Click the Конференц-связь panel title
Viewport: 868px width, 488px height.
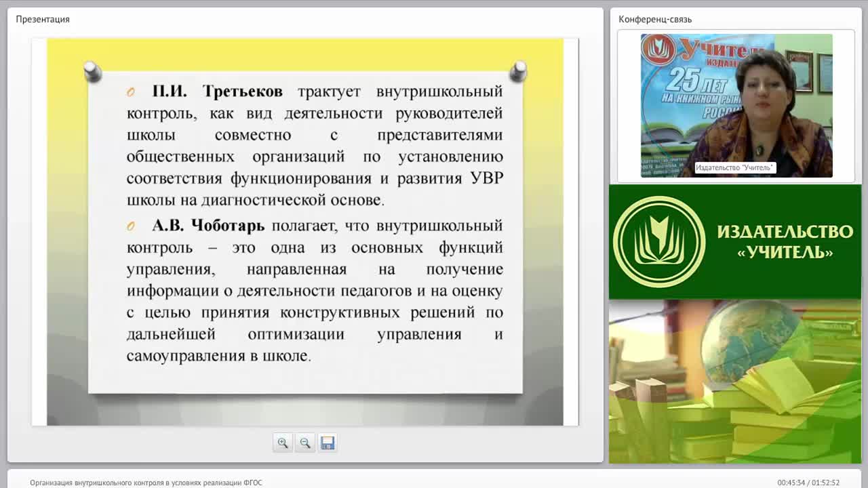coord(655,19)
